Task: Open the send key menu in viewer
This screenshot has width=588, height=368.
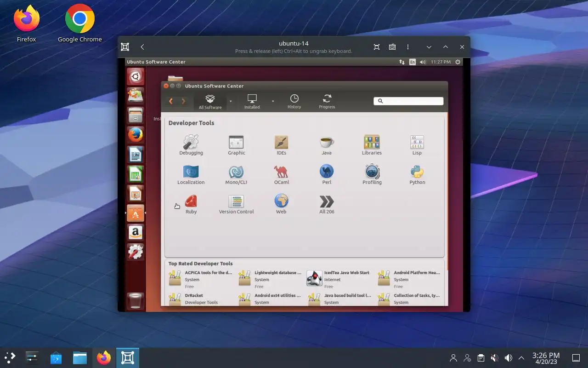Action: (x=392, y=47)
